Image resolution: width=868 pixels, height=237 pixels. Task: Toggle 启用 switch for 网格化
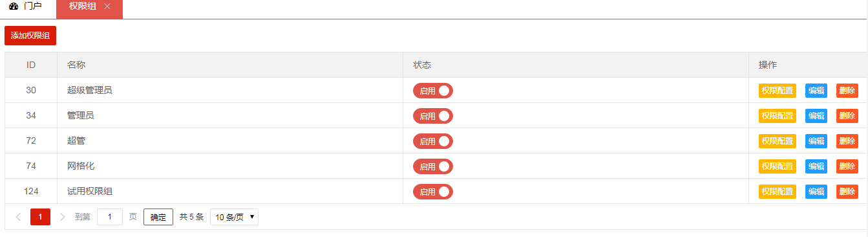433,166
